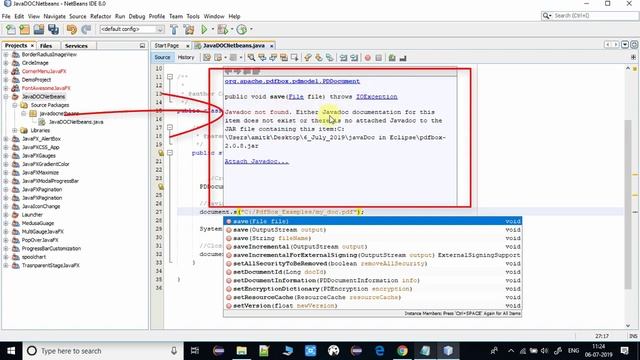The width and height of the screenshot is (640, 360).
Task: Open the File menu
Action: coord(6,16)
